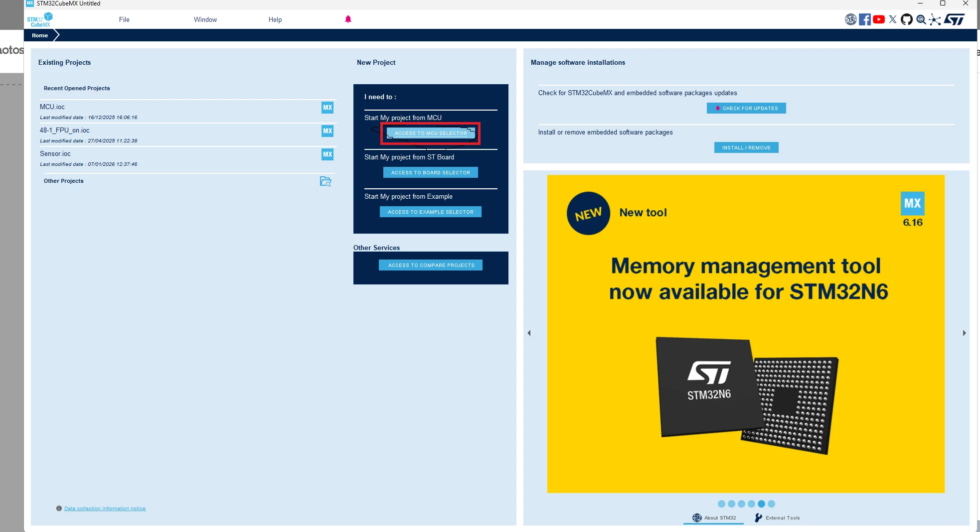
Task: Open the Data collection information notice link
Action: click(x=105, y=509)
